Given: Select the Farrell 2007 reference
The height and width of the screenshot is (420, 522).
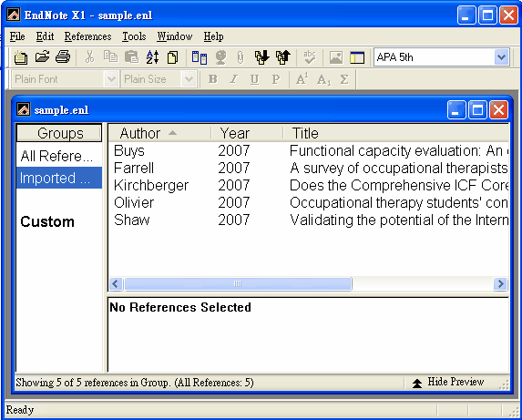Looking at the screenshot, I should [308, 168].
